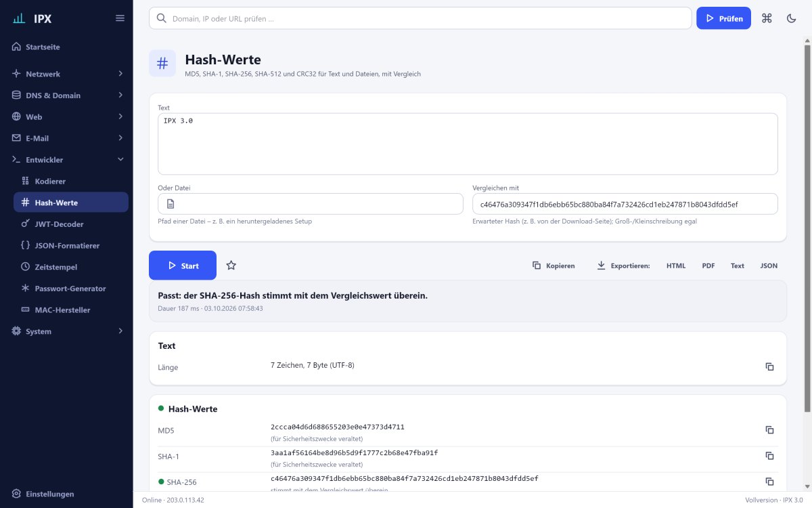Add tool to favorites with star icon

point(231,266)
